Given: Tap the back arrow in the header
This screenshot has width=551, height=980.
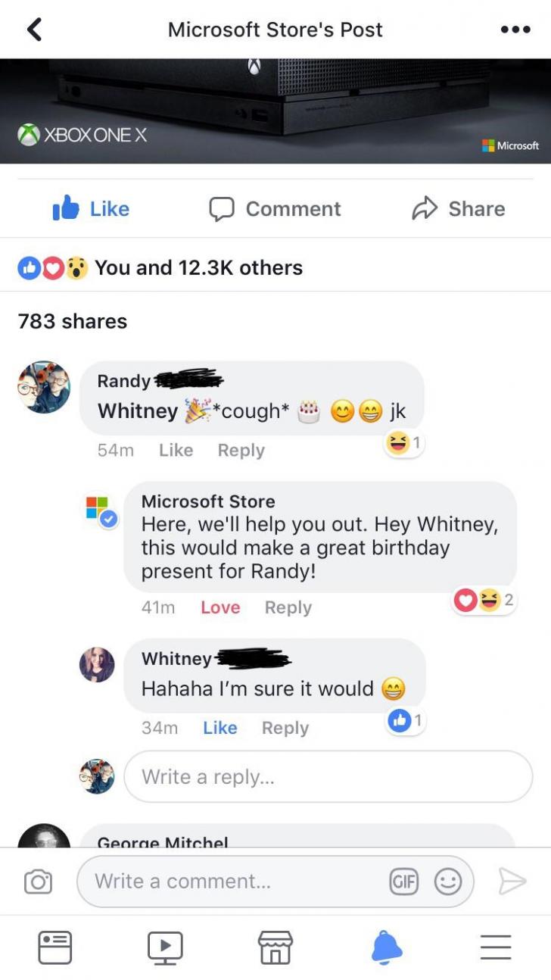Looking at the screenshot, I should coord(34,30).
